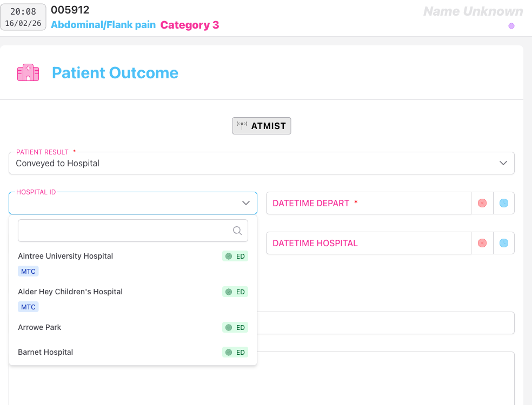Clear the Datetime Hospital field with red X
This screenshot has height=405, width=532.
pyautogui.click(x=482, y=243)
